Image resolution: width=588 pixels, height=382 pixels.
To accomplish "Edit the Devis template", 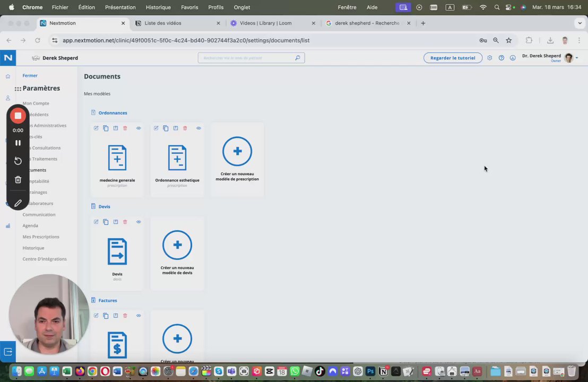I will click(96, 222).
